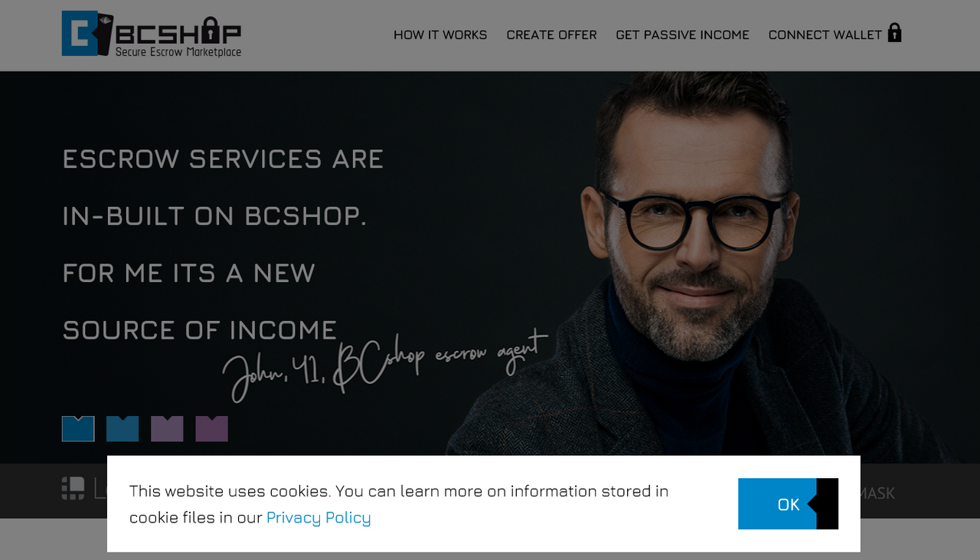Click the Escrow Services Are headline
This screenshot has height=560, width=980.
(x=223, y=159)
